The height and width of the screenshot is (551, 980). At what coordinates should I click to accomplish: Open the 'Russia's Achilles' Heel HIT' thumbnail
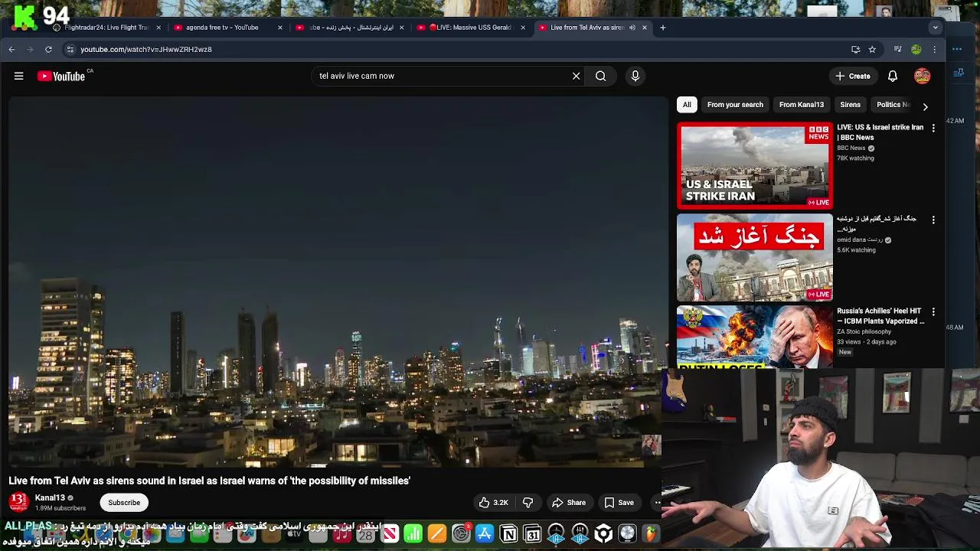click(x=754, y=337)
